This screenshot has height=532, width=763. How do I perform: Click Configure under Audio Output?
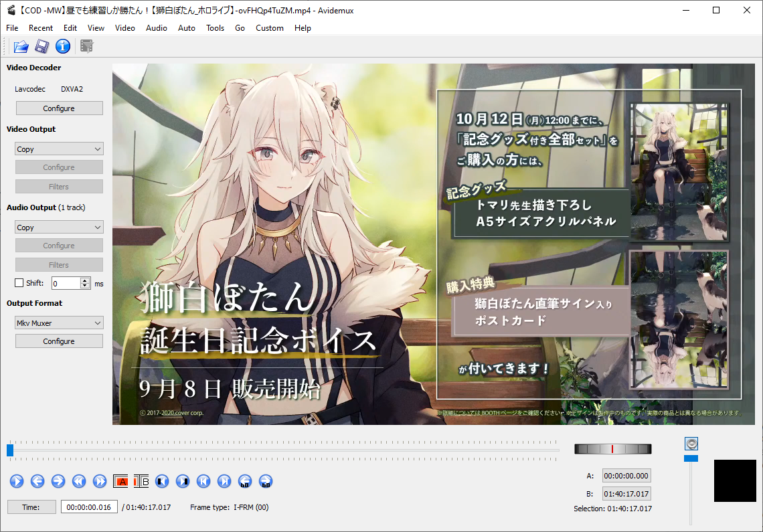coord(59,246)
